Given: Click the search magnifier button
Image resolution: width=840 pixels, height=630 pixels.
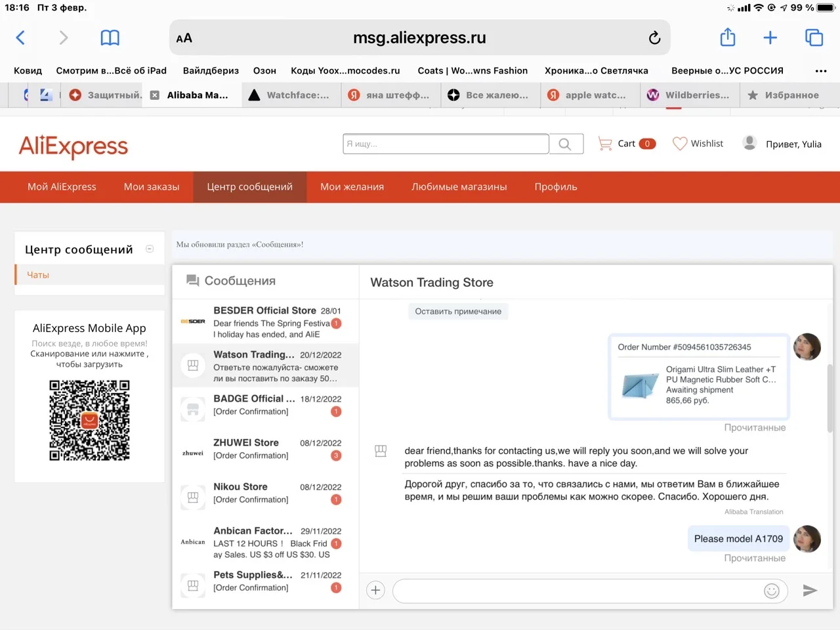Looking at the screenshot, I should click(565, 144).
